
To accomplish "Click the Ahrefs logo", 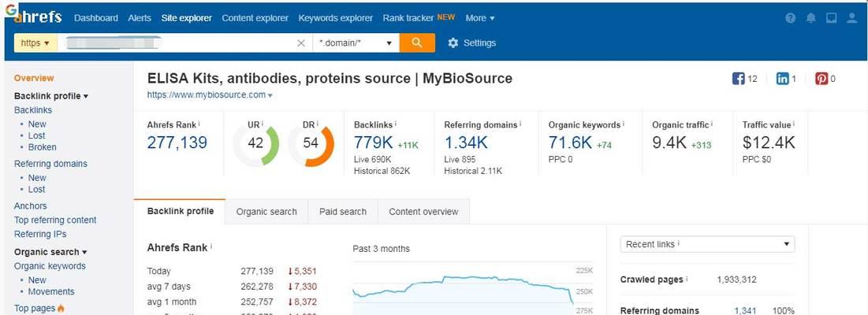I will point(38,17).
